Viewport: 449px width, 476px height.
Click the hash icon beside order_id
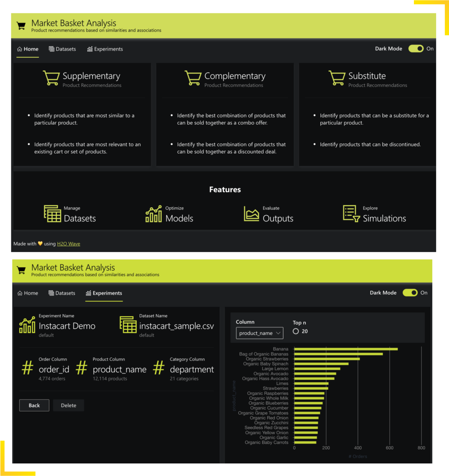click(x=27, y=368)
